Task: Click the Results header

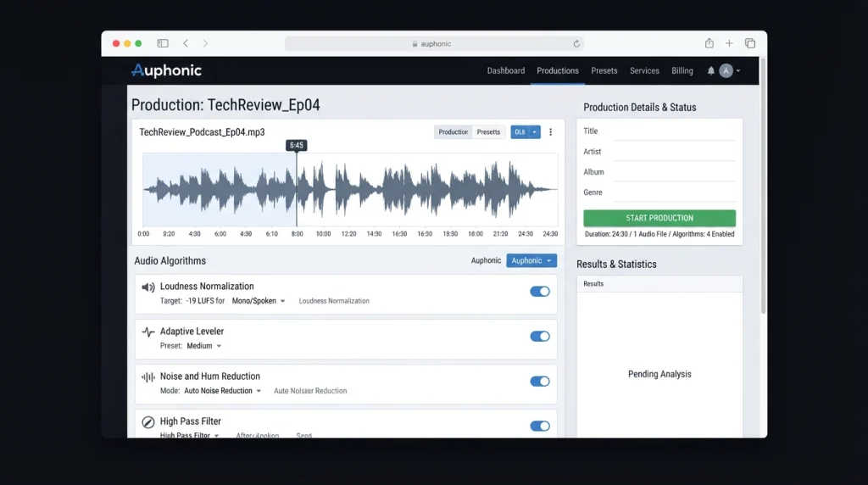Action: coord(593,283)
